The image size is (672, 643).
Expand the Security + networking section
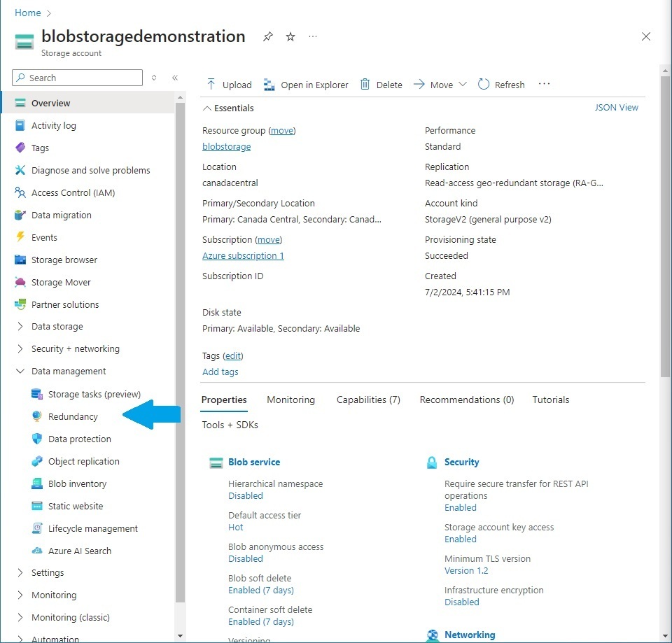pyautogui.click(x=20, y=348)
